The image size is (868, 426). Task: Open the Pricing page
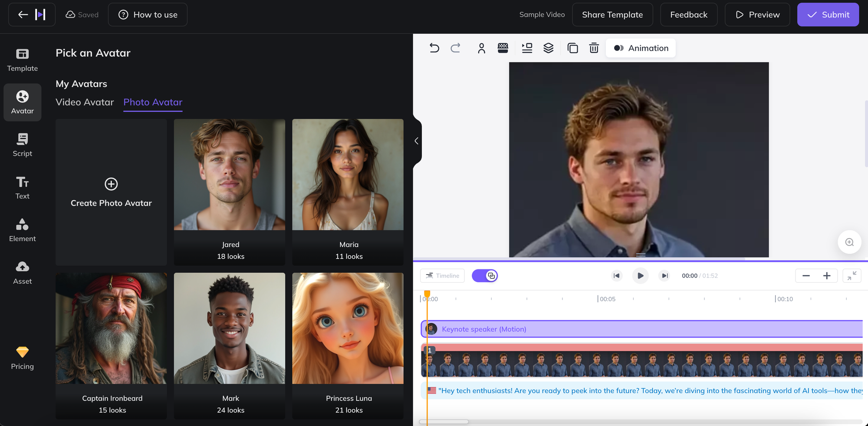click(x=23, y=358)
